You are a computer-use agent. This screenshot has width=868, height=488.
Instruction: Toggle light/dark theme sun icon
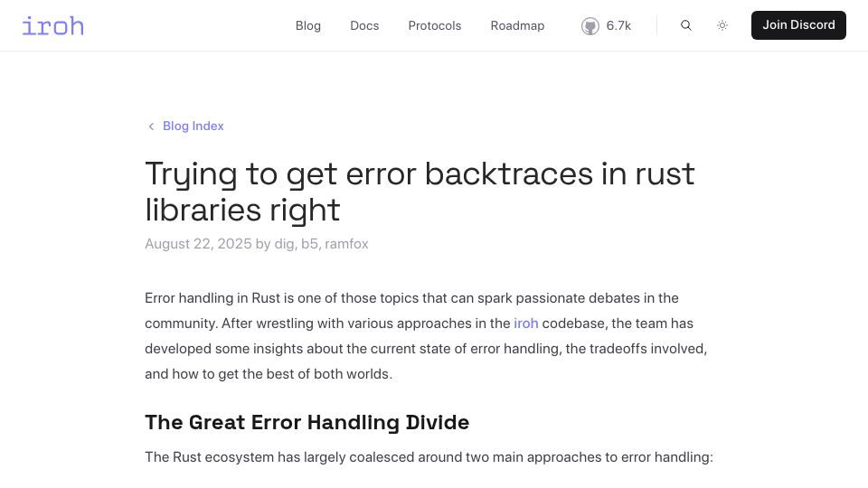(x=722, y=25)
